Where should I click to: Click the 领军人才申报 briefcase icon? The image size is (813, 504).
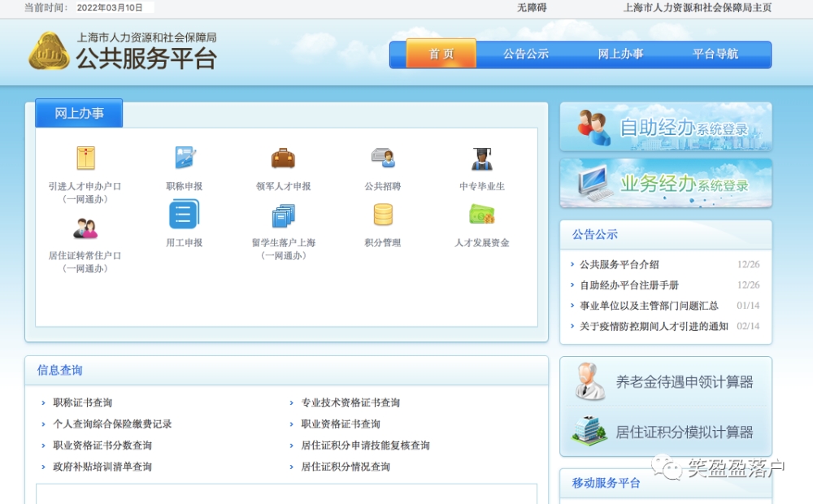pyautogui.click(x=283, y=159)
